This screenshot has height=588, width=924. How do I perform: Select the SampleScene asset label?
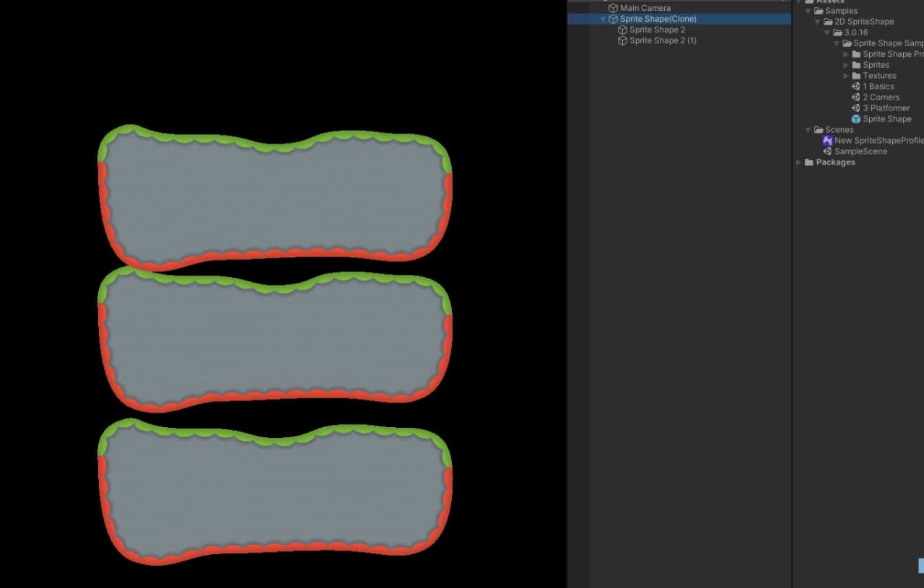pos(861,152)
